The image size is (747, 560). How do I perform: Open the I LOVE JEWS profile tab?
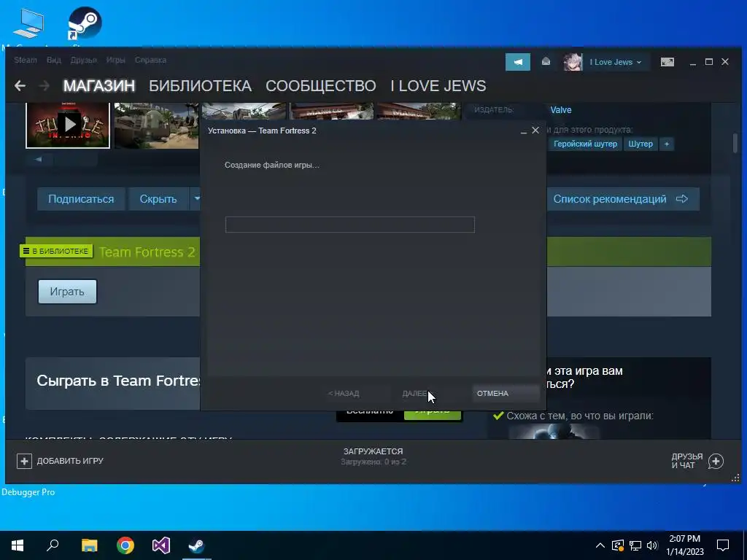click(438, 86)
